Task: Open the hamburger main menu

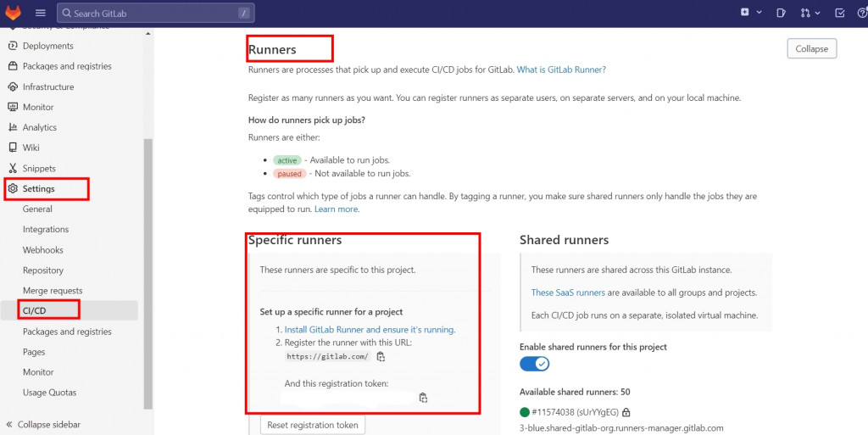Action: click(41, 13)
